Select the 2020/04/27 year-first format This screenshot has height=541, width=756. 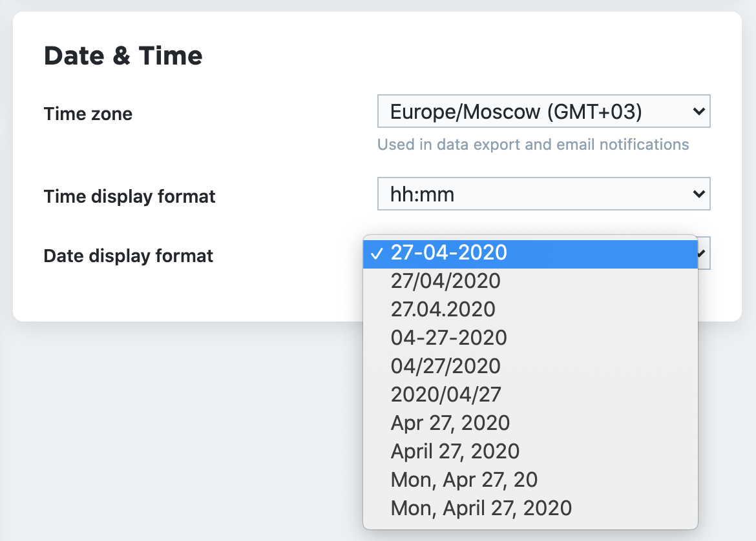coord(446,394)
